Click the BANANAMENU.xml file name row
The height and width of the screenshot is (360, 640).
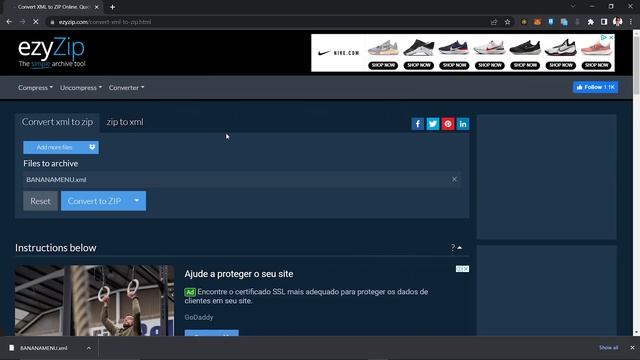(242, 180)
